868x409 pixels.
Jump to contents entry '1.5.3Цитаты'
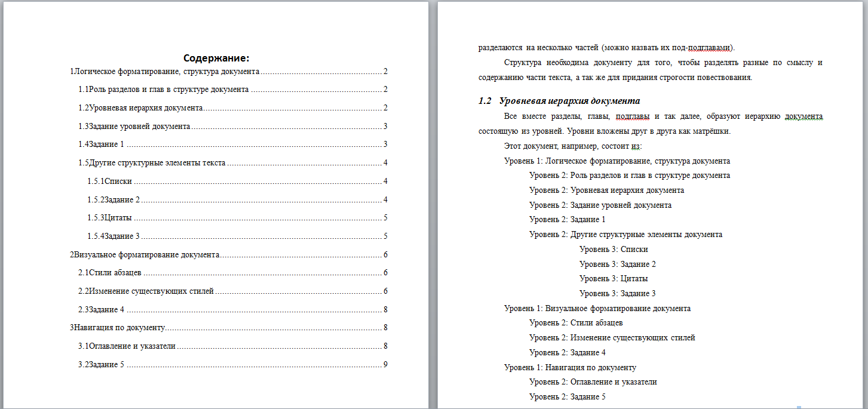(238, 218)
